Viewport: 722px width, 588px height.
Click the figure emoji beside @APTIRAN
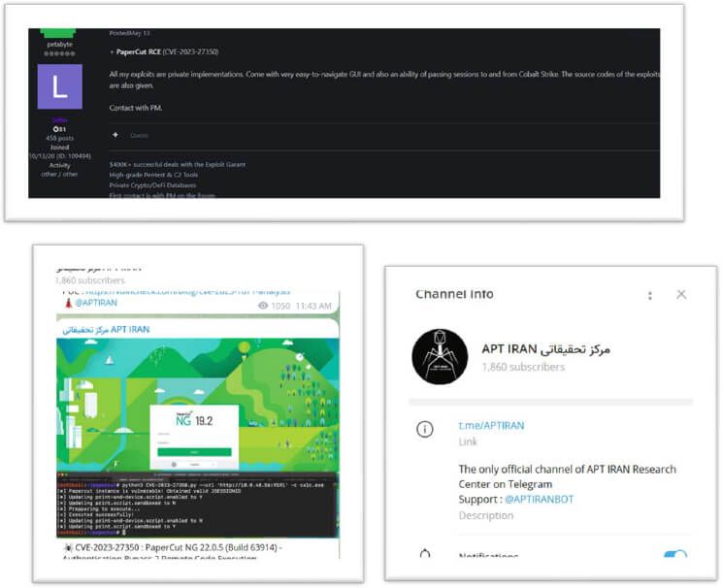[68, 303]
